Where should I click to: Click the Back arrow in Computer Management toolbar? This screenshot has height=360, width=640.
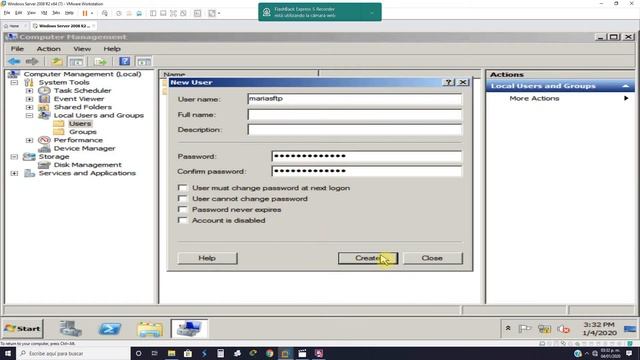click(14, 62)
